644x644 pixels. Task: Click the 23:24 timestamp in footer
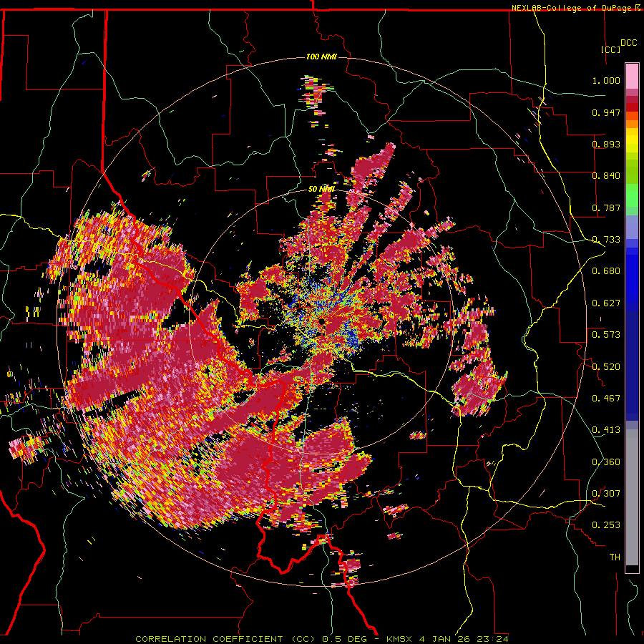492,639
